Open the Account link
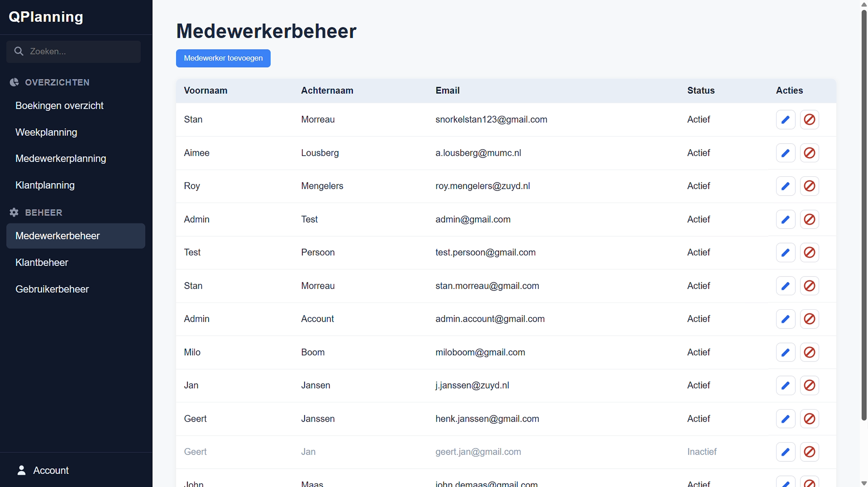This screenshot has width=868, height=487. click(x=51, y=470)
